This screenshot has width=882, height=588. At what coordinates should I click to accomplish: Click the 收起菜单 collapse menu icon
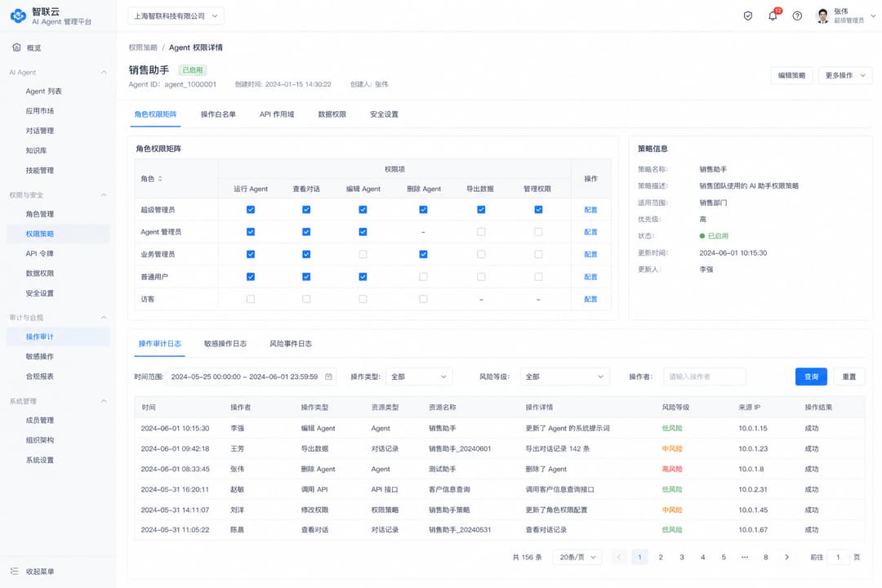coord(15,571)
